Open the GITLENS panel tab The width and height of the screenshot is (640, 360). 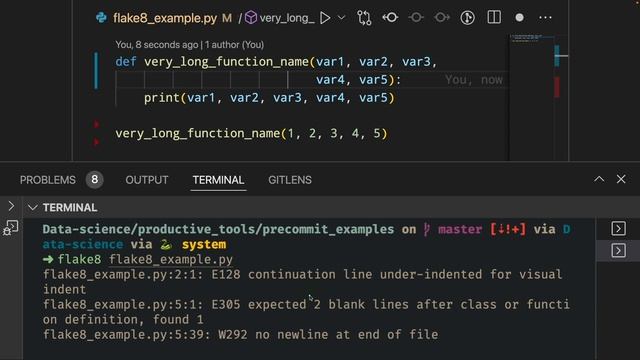click(290, 180)
